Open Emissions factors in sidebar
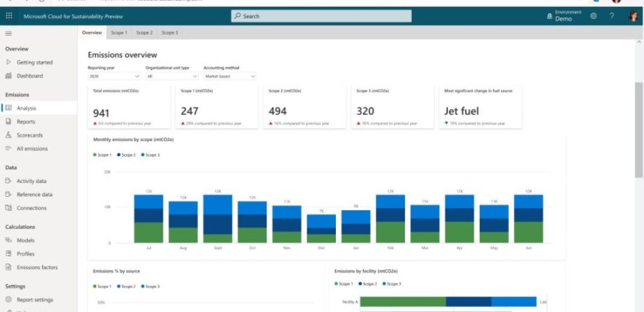The height and width of the screenshot is (312, 644). tap(37, 267)
